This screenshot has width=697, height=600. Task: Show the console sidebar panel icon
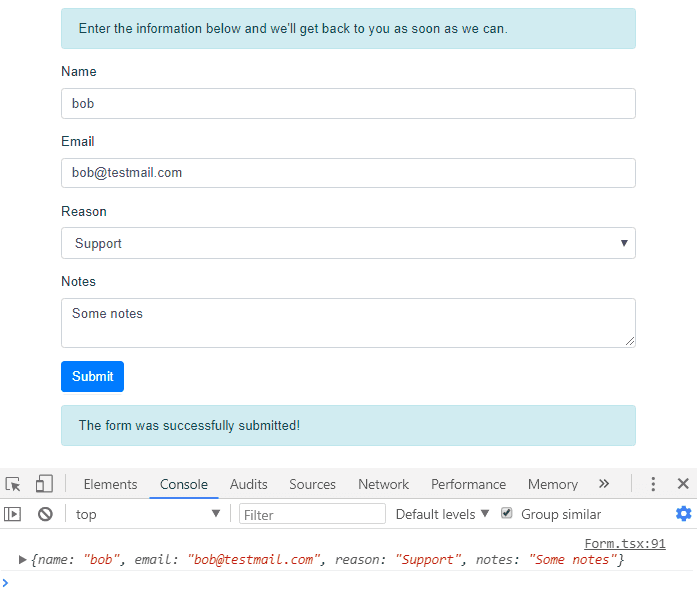pyautogui.click(x=13, y=514)
